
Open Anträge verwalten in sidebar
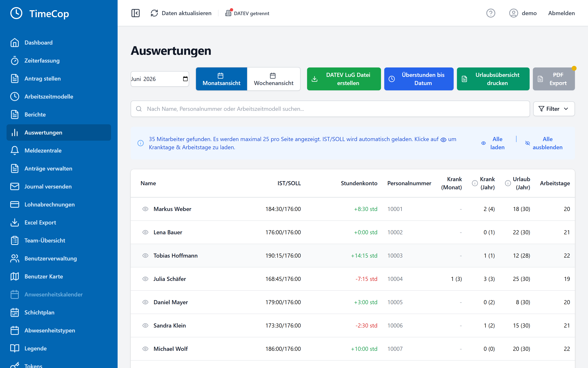coord(59,169)
